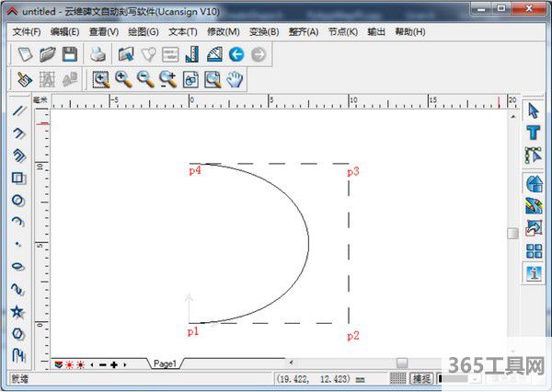Click the Print icon in toolbar

[98, 55]
